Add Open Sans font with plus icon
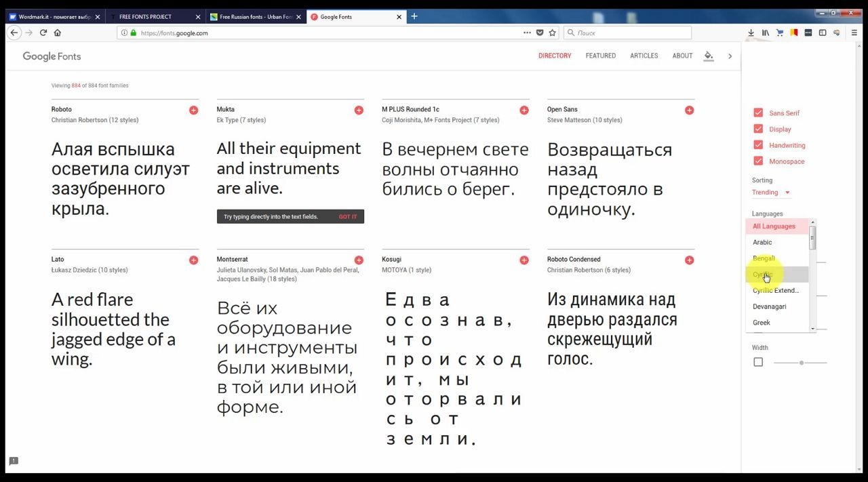868x482 pixels. click(690, 110)
